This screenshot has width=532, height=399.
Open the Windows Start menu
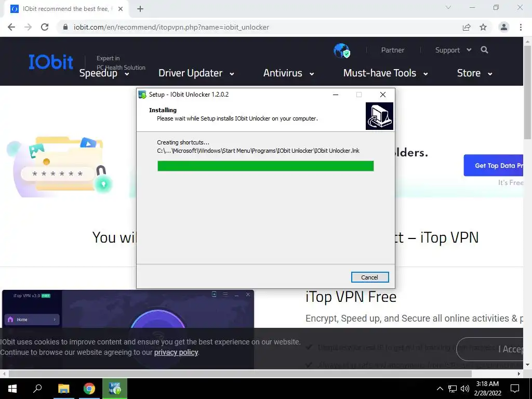(x=12, y=389)
